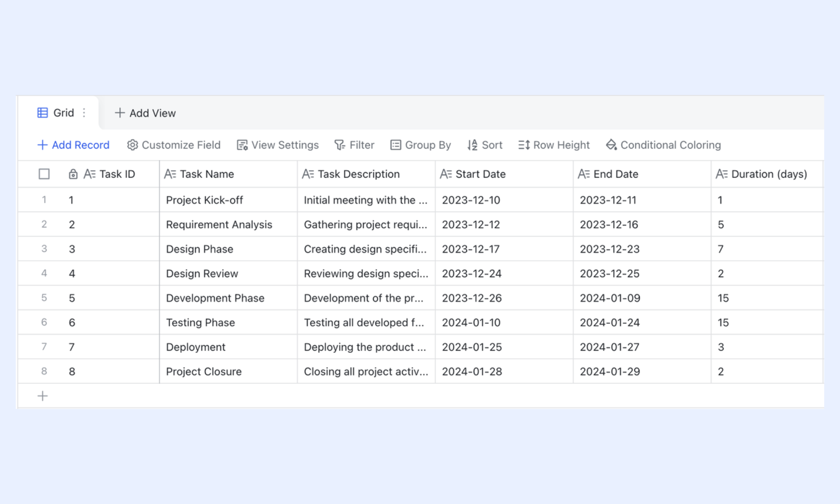Select end date 2024-01-09
The height and width of the screenshot is (504, 840).
point(642,298)
